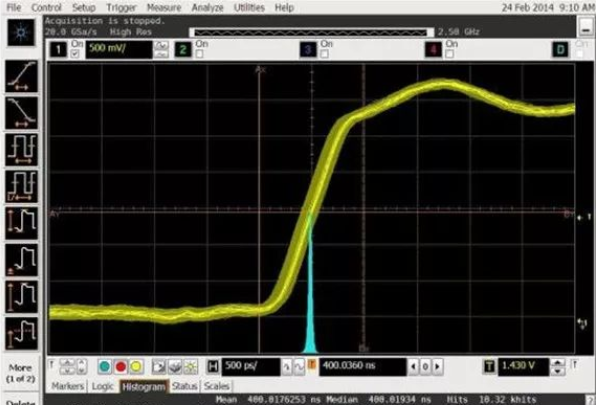Increase channel 1 vertical scale with upper arrow

point(161,45)
